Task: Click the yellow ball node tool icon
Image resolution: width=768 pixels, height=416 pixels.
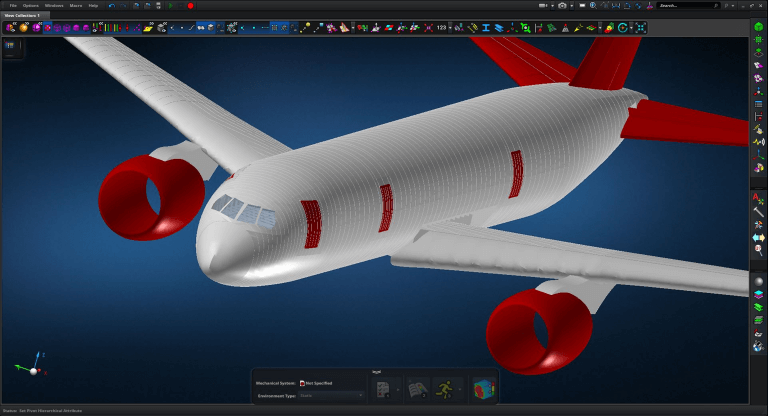Action: [306, 28]
